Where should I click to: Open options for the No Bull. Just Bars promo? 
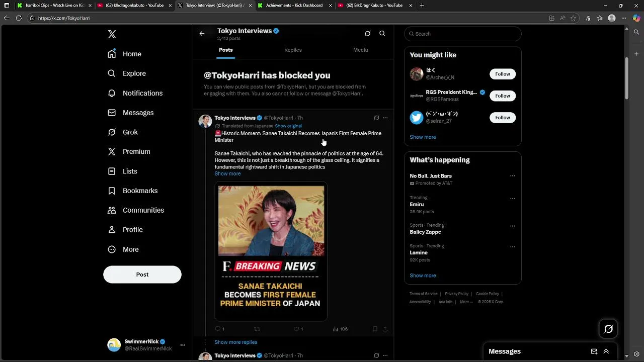(x=513, y=176)
